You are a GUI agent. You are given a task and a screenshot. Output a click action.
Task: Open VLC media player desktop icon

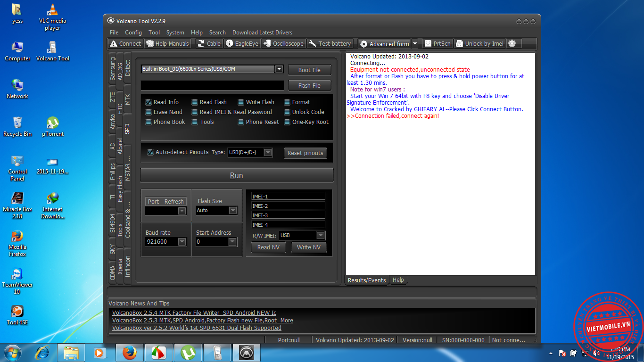click(x=52, y=17)
